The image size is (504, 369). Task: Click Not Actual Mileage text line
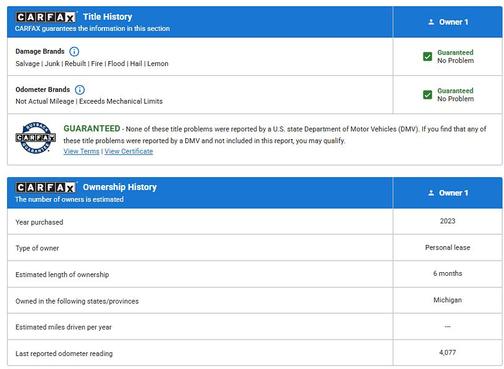(89, 101)
